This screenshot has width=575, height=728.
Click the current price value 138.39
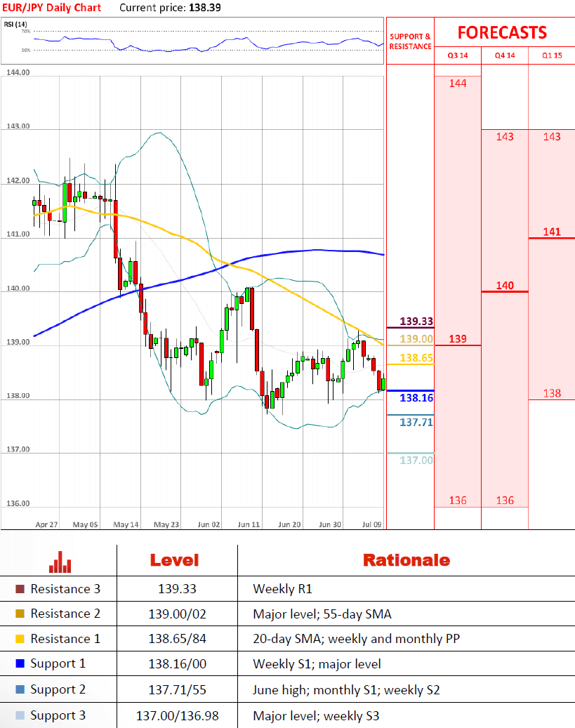pyautogui.click(x=205, y=8)
